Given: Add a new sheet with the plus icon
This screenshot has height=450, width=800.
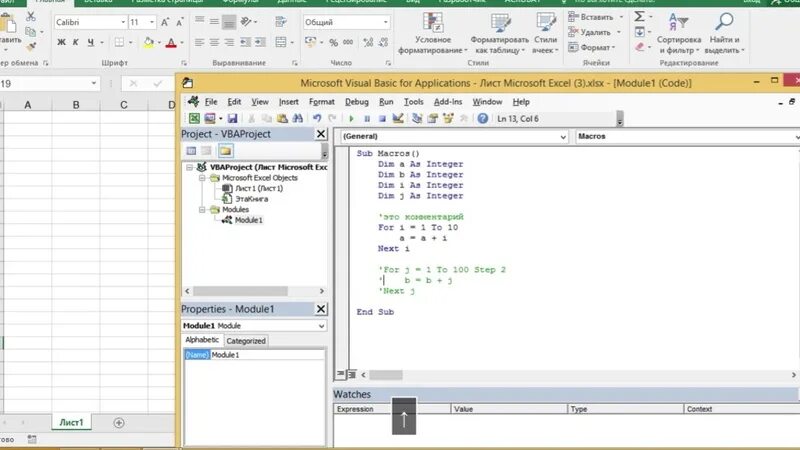Looking at the screenshot, I should 119,422.
